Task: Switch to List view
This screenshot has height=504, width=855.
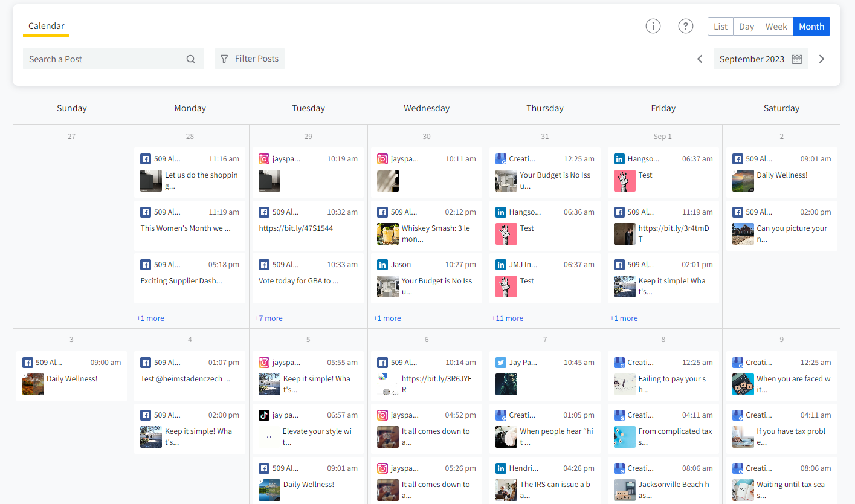Action: click(x=720, y=27)
